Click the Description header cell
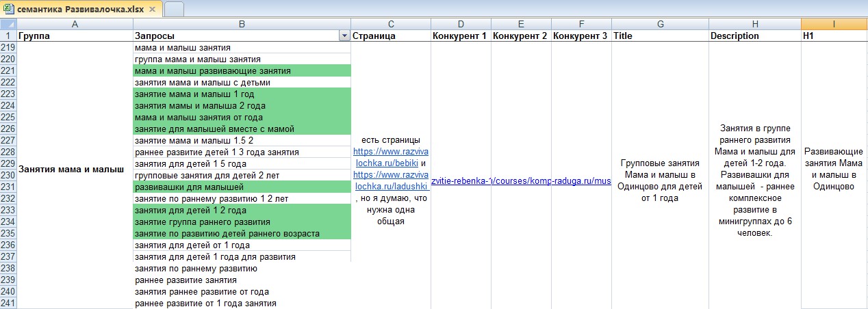 pyautogui.click(x=755, y=36)
